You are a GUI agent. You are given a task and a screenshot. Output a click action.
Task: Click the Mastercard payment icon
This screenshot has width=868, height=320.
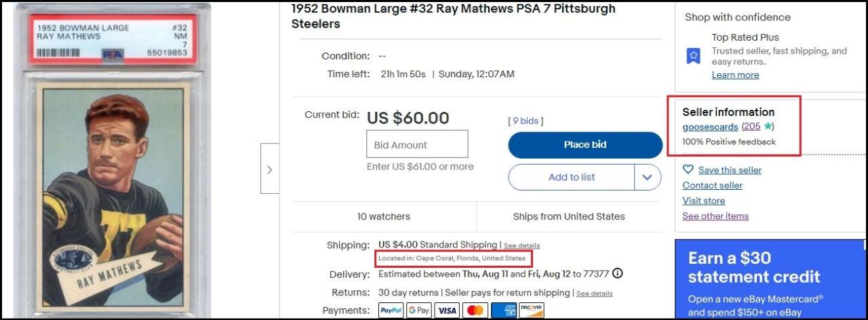tap(475, 310)
